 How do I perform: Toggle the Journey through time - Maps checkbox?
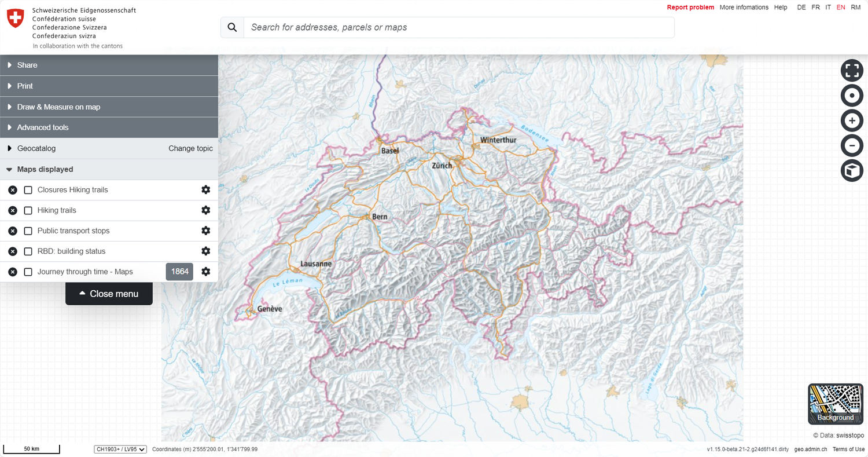[x=28, y=272]
